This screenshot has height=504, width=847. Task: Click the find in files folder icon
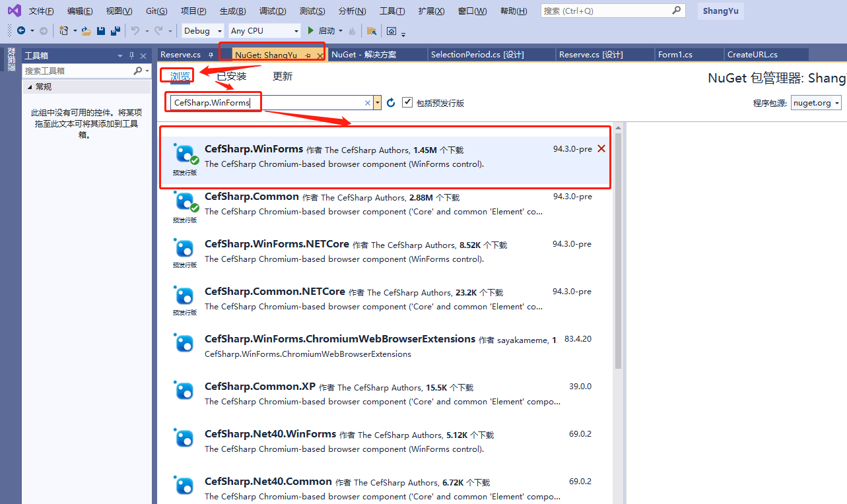coord(372,31)
